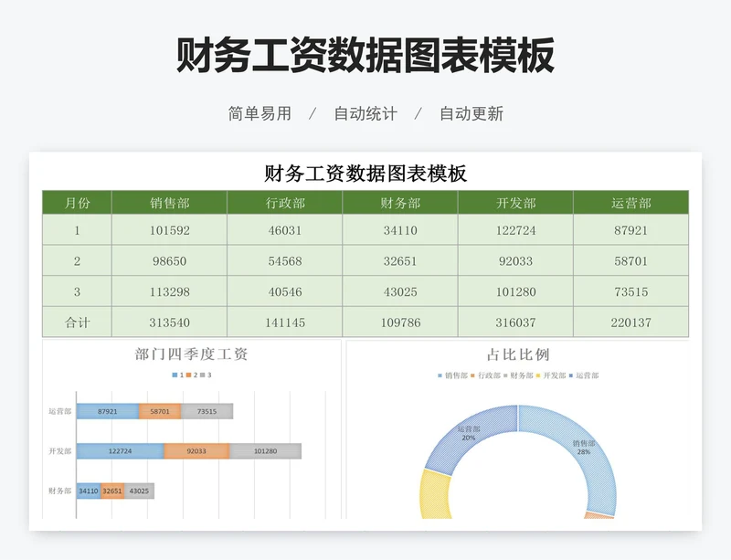Click the 开发部 axis label in bar chart
The width and height of the screenshot is (731, 560).
click(x=60, y=451)
